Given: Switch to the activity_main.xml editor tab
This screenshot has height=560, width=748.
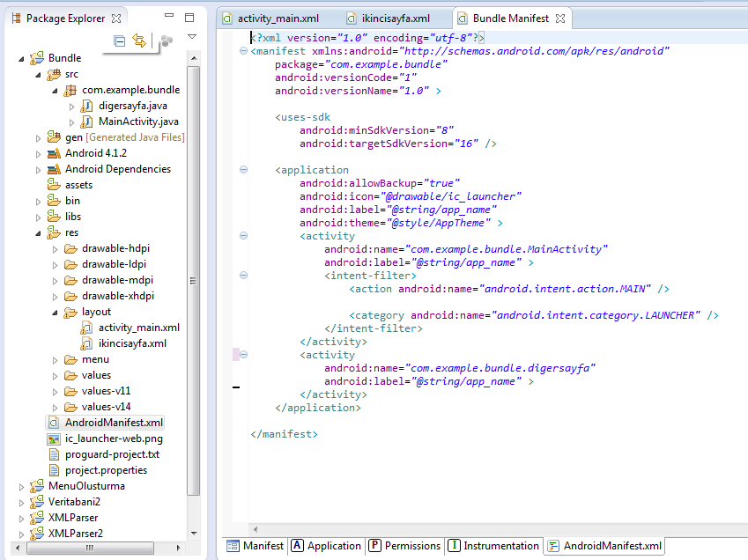Looking at the screenshot, I should click(x=278, y=18).
